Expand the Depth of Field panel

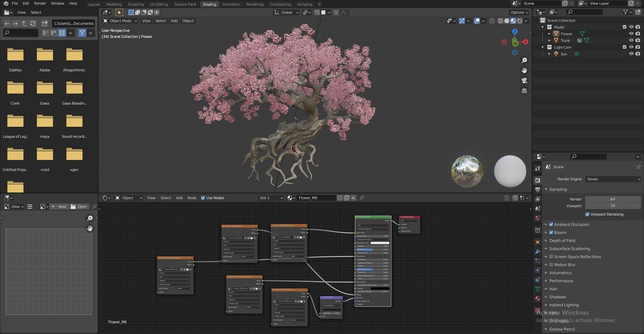[x=562, y=241]
